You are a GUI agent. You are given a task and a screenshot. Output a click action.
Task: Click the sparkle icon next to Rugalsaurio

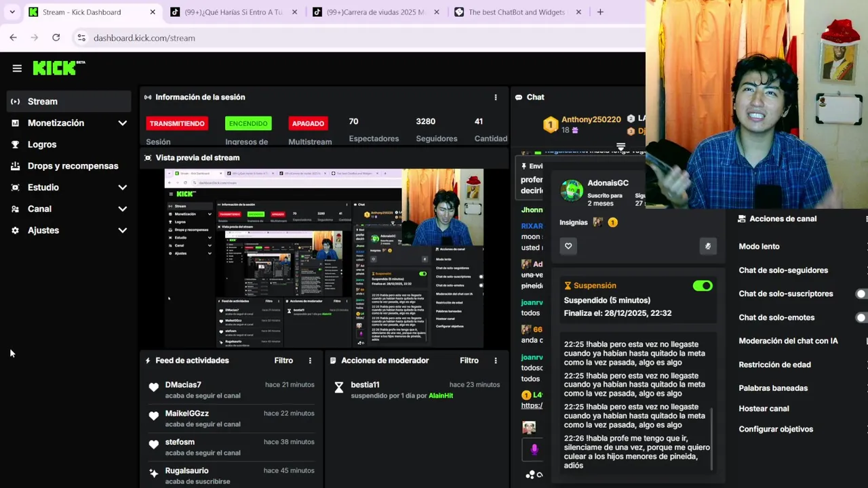point(154,473)
